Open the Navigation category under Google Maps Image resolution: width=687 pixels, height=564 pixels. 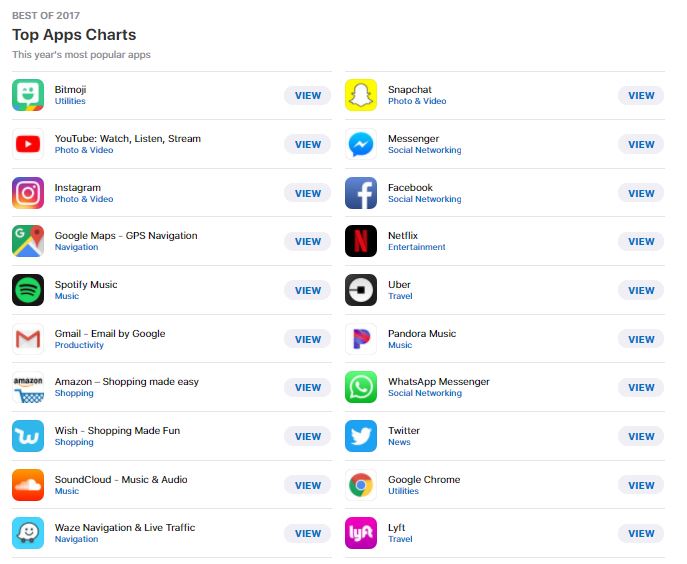pos(76,247)
